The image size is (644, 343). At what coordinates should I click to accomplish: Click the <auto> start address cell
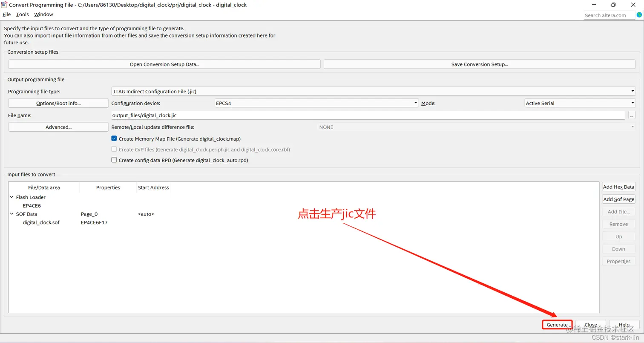(146, 214)
